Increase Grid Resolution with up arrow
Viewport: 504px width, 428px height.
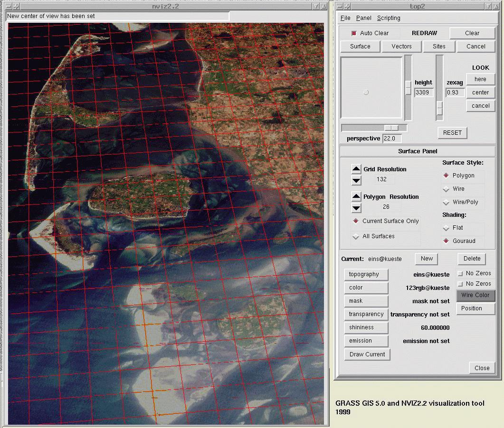point(356,169)
